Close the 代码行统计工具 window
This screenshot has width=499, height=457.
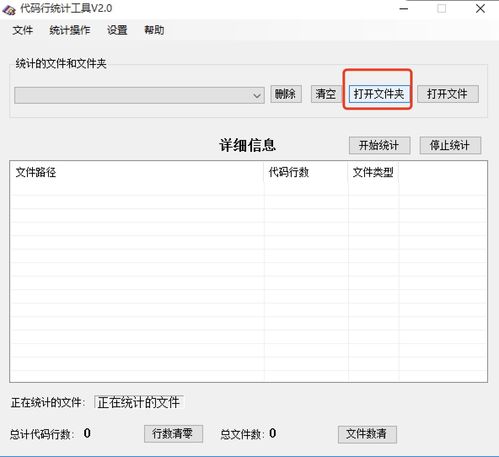pos(480,9)
